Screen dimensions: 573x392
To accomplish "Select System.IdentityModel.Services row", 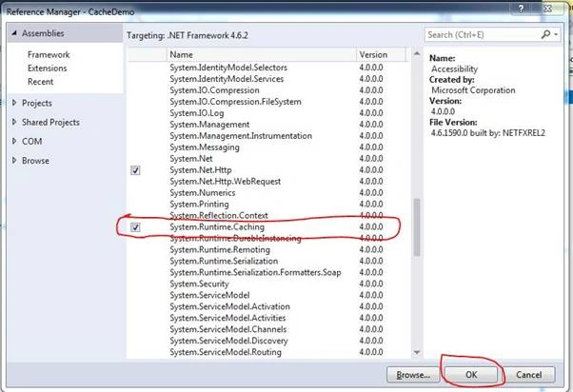I will pos(267,79).
